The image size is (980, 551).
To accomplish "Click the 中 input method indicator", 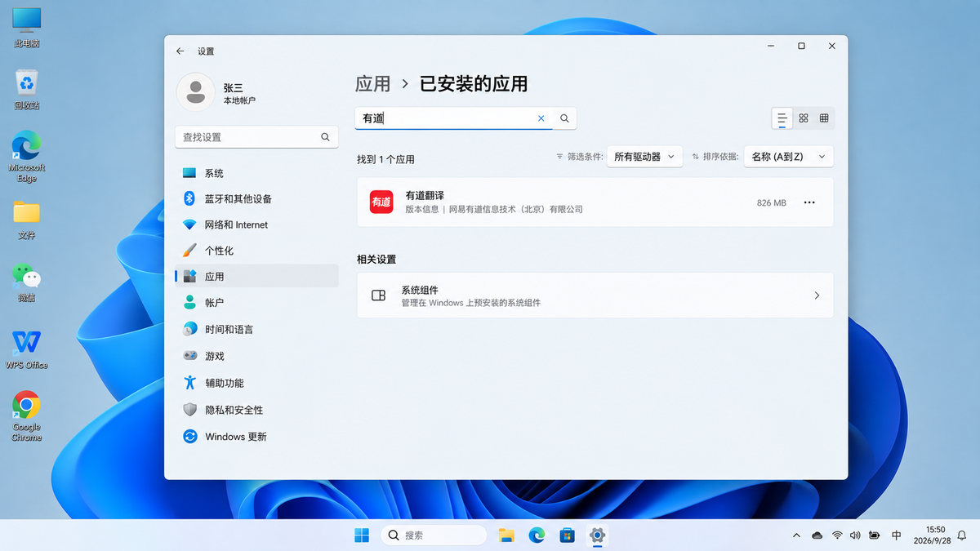I will click(x=897, y=535).
